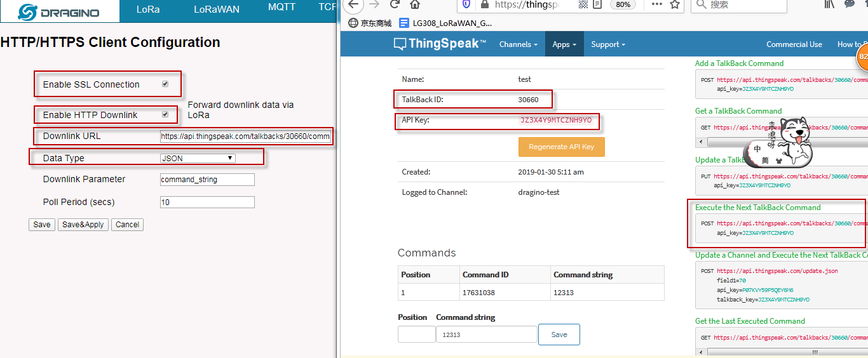The image size is (868, 358).
Task: Click the API key value JZ3X4Y9MTCZNH9YO
Action: [556, 120]
